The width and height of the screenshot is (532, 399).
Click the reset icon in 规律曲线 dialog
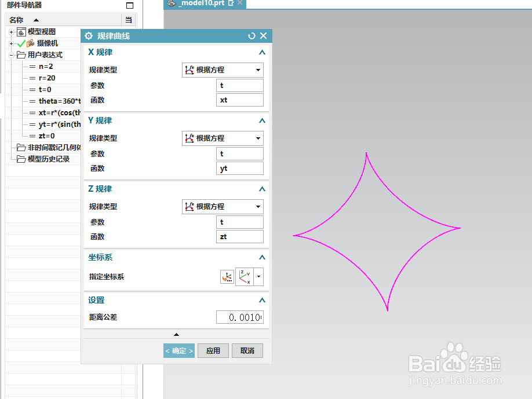pos(251,36)
